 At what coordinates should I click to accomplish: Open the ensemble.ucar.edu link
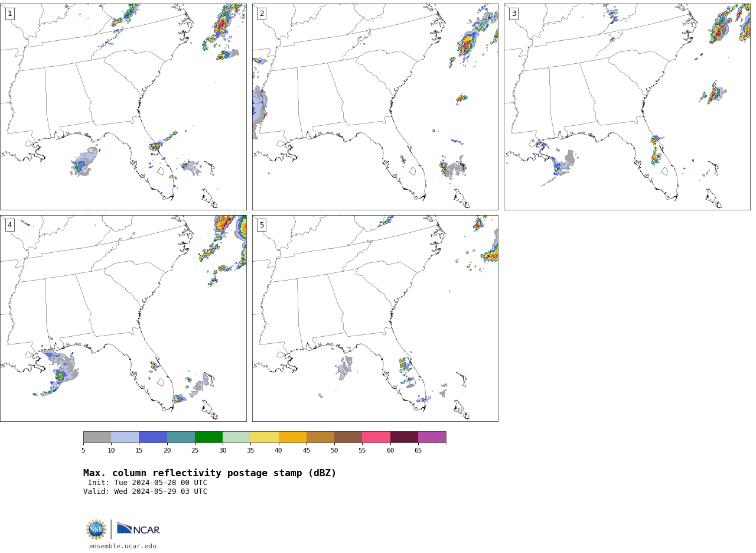[x=123, y=547]
